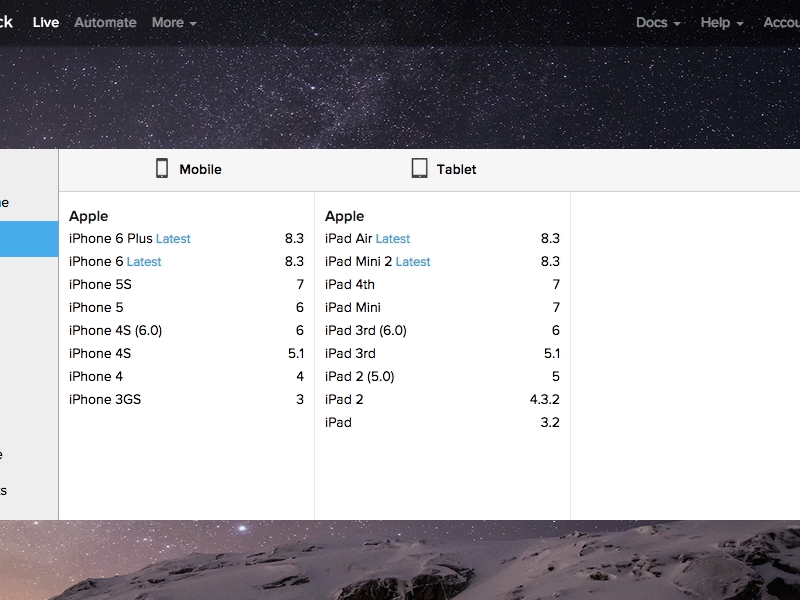Expand the More dropdown
The width and height of the screenshot is (800, 600).
tap(174, 22)
